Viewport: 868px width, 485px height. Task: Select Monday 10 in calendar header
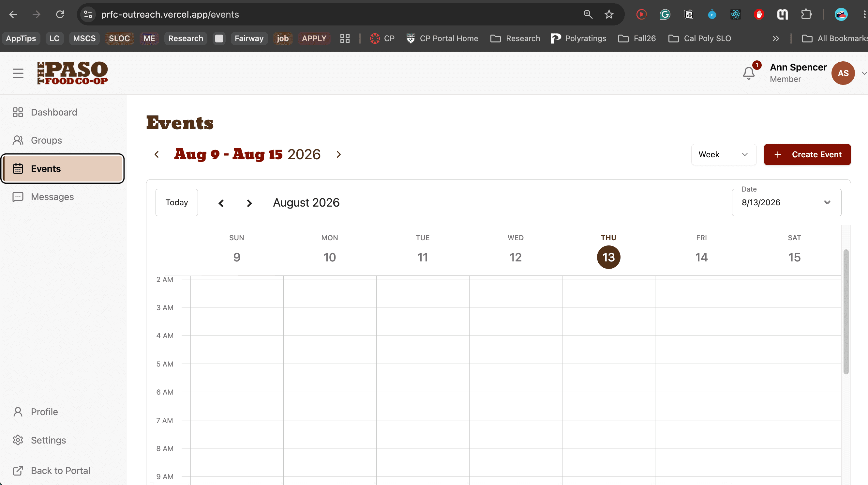click(330, 257)
